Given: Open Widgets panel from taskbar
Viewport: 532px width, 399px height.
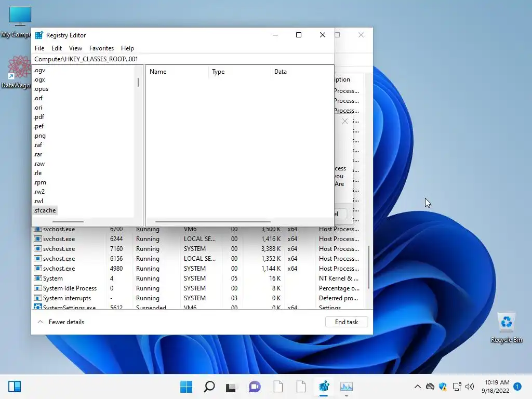Looking at the screenshot, I should pyautogui.click(x=15, y=387).
